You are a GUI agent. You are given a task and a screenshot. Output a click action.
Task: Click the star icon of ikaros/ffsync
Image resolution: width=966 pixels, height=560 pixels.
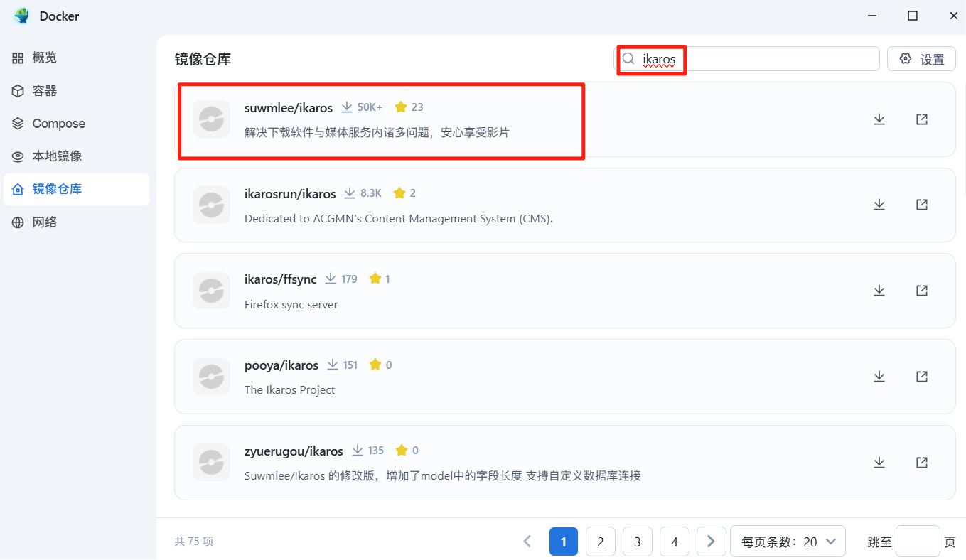(375, 279)
